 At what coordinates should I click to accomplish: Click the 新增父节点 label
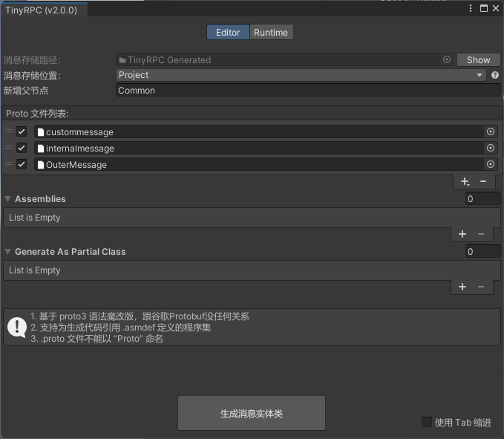[26, 91]
